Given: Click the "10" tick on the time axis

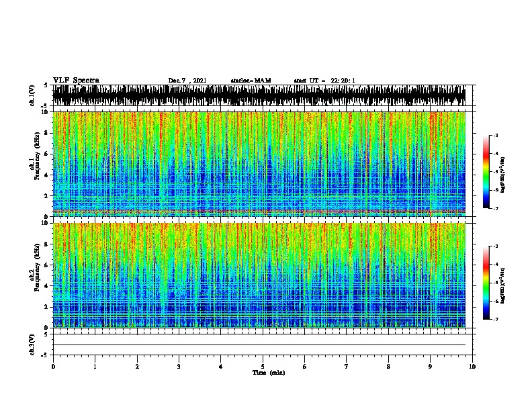Looking at the screenshot, I should 472,367.
